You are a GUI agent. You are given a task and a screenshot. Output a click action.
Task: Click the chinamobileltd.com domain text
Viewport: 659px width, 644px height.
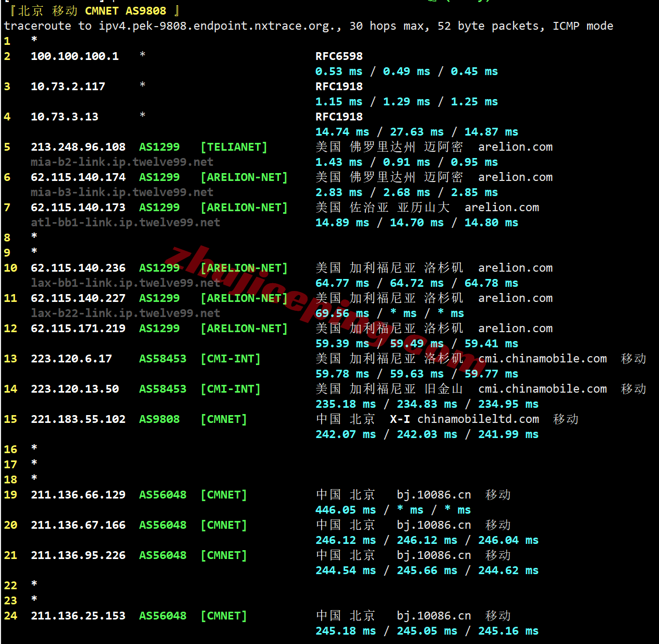(x=478, y=419)
